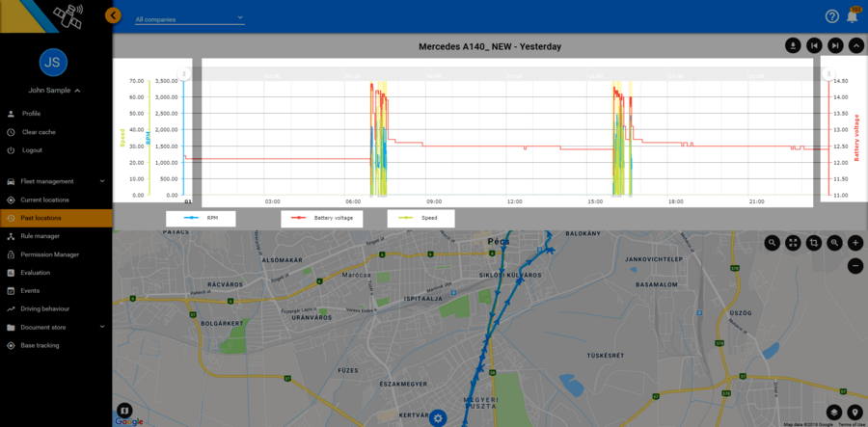
Task: Toggle fullscreen map view
Action: [793, 243]
